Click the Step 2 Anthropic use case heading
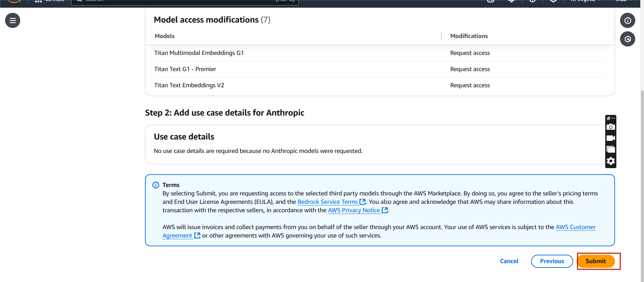 pyautogui.click(x=225, y=113)
